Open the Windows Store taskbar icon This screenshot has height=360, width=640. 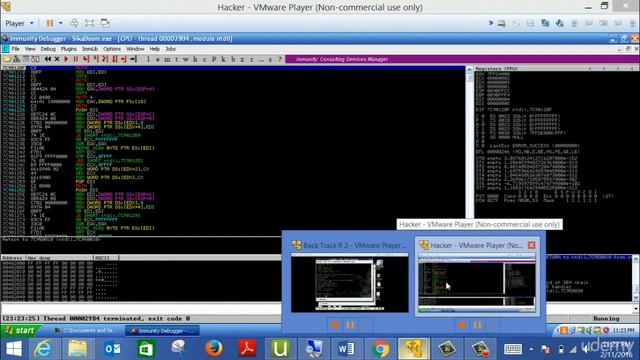tap(146, 349)
